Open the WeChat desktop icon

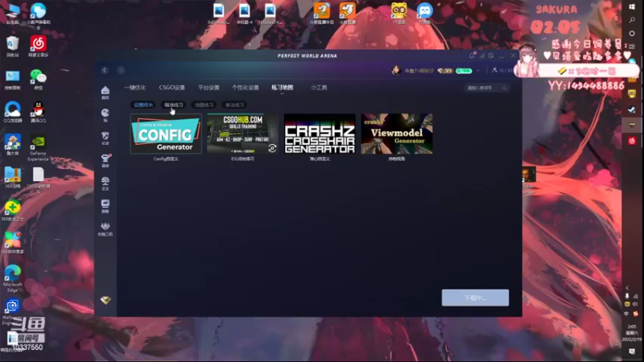(x=38, y=80)
